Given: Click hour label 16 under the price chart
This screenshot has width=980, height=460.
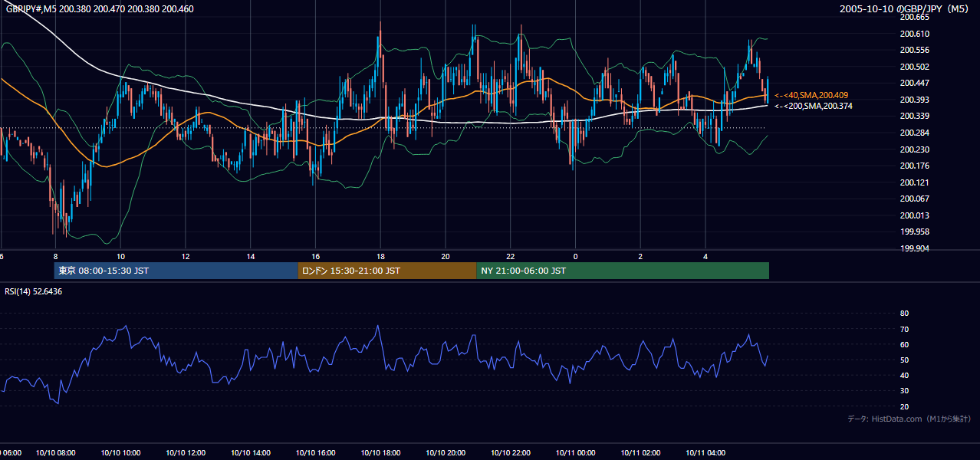Looking at the screenshot, I should (x=316, y=256).
